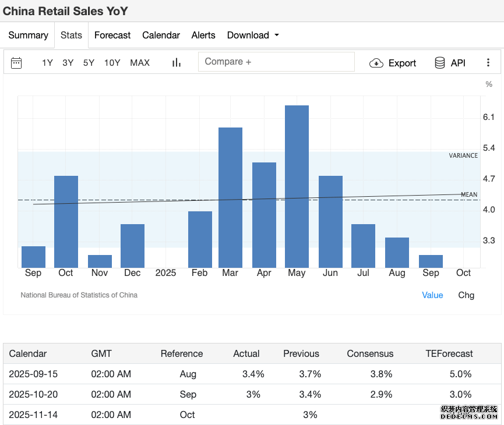Choose the 10Y time range
504x425 pixels.
coord(112,63)
